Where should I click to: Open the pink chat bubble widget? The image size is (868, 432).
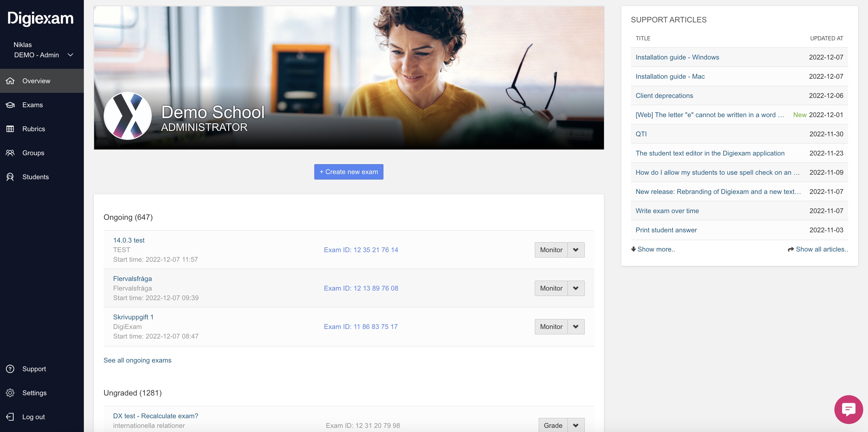click(848, 409)
